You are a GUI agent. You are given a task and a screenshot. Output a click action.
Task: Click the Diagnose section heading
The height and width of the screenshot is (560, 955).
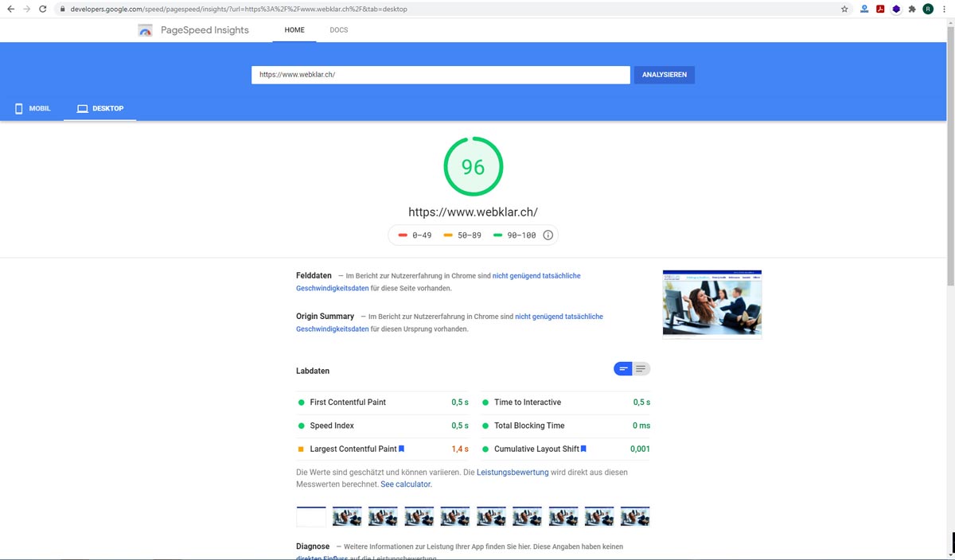(x=313, y=546)
